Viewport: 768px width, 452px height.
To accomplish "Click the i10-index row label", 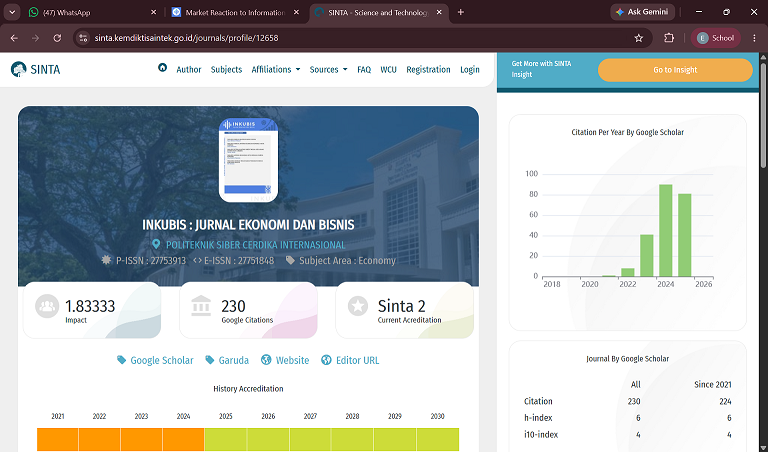I will point(541,434).
